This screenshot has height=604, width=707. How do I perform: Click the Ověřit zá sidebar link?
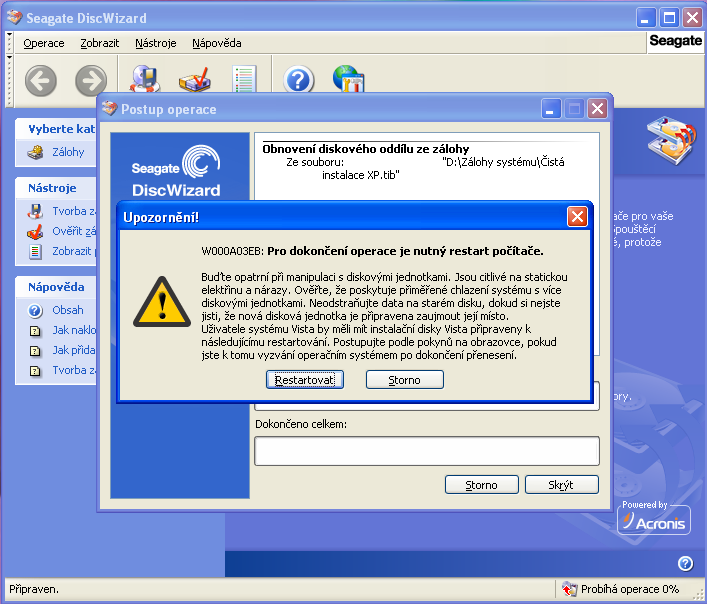(74, 231)
